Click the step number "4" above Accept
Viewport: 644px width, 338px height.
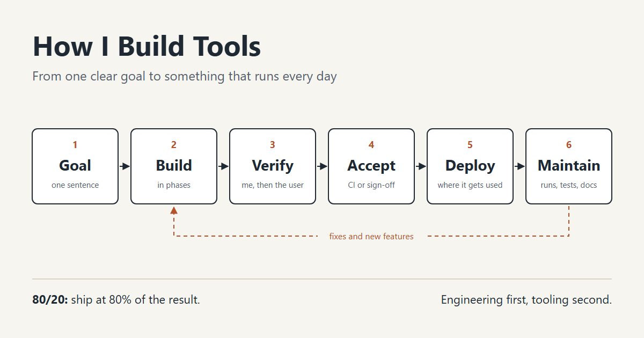(371, 145)
